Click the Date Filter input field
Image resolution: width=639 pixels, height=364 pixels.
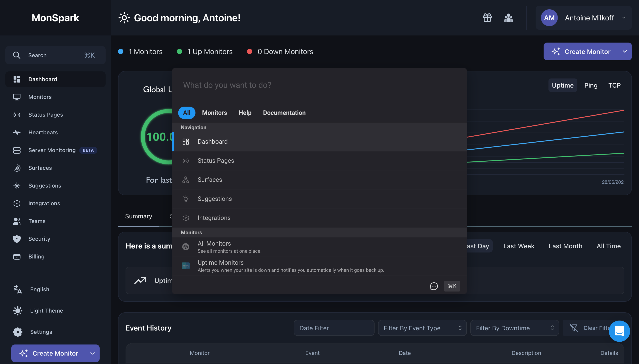pos(334,328)
